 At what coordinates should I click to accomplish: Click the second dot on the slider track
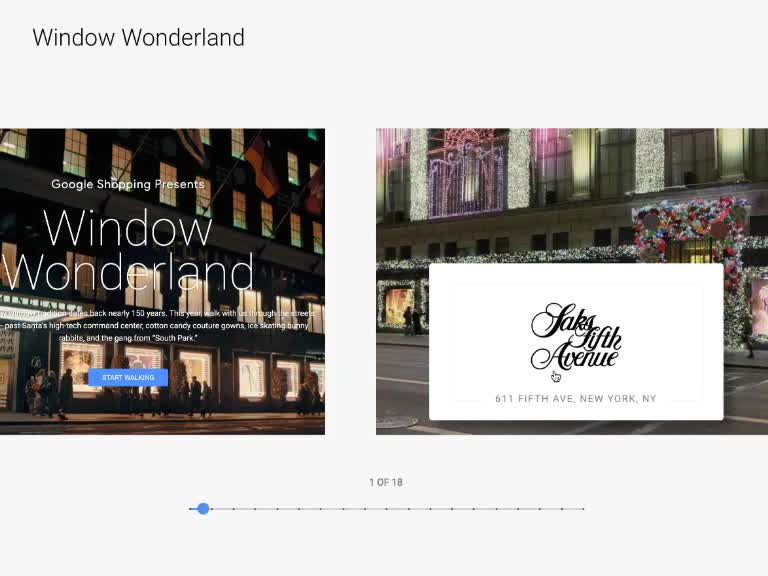tap(212, 509)
